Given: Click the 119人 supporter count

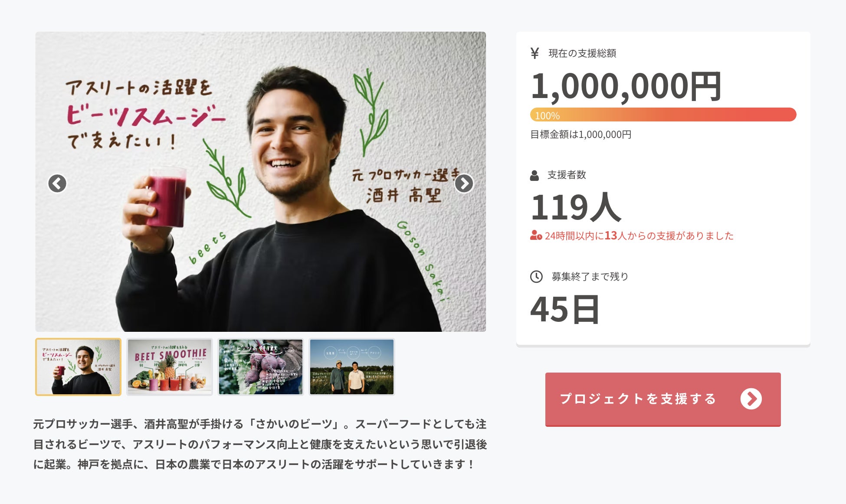Looking at the screenshot, I should coord(576,207).
